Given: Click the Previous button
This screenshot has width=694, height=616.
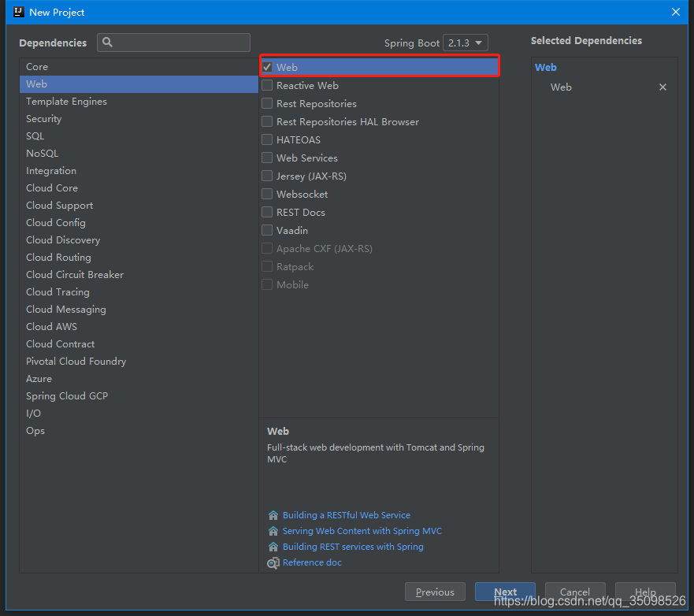Looking at the screenshot, I should (435, 592).
